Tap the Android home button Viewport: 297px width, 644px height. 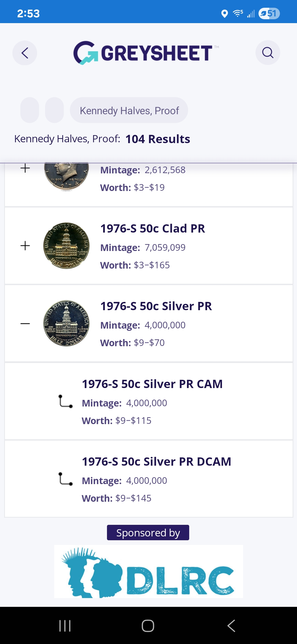click(148, 626)
